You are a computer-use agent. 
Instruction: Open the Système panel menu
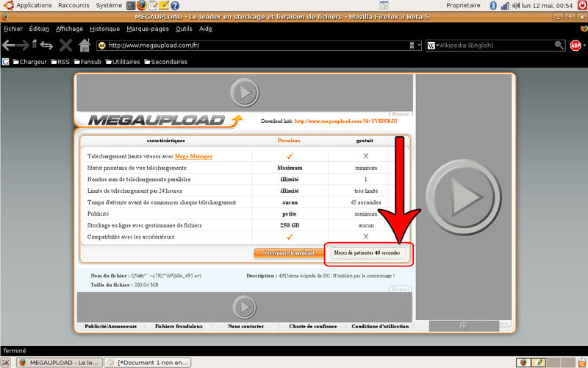pos(109,5)
